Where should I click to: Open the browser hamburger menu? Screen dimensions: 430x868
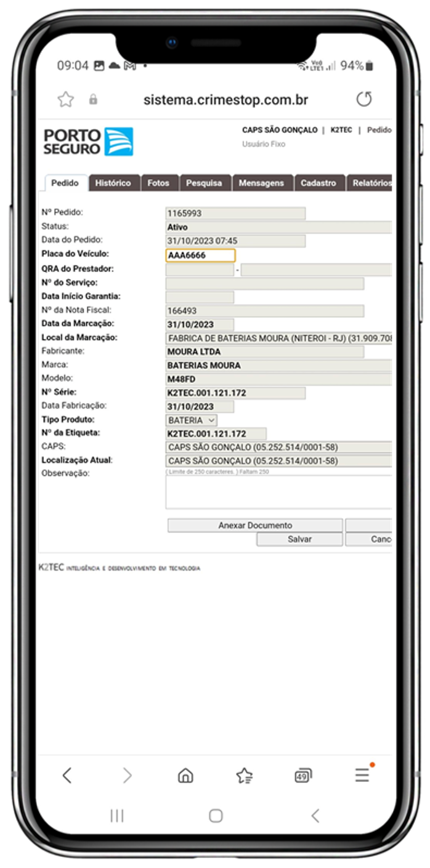pos(362,776)
